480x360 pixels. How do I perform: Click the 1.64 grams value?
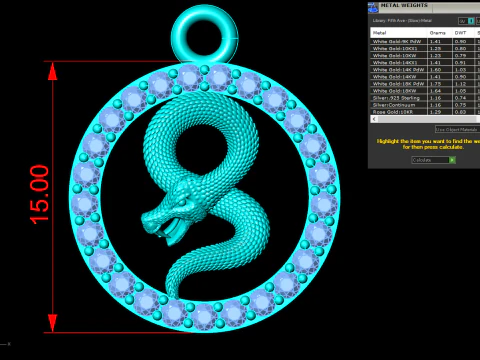pos(435,91)
